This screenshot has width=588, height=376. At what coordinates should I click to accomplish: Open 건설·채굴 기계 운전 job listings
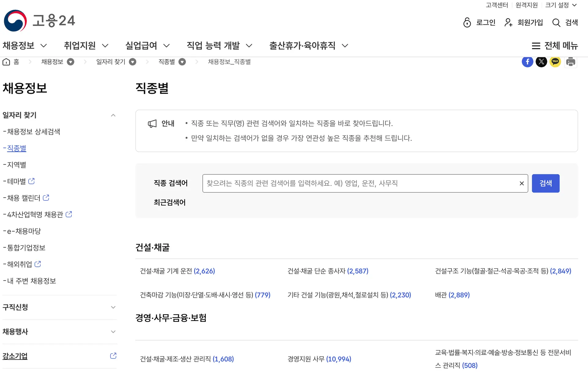[x=178, y=271]
